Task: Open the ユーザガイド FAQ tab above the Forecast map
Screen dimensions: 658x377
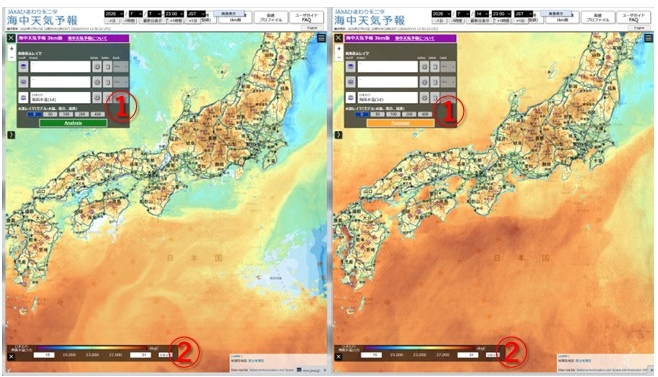Action: [x=634, y=17]
